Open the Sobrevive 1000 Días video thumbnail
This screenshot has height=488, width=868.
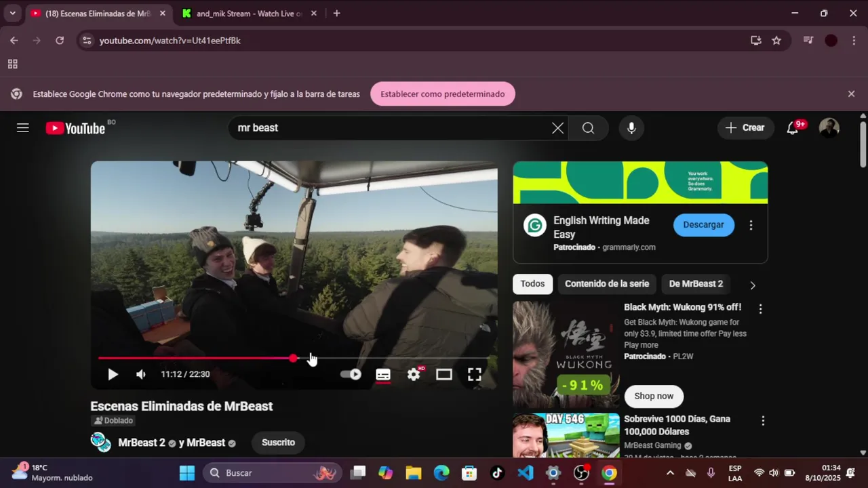(566, 435)
